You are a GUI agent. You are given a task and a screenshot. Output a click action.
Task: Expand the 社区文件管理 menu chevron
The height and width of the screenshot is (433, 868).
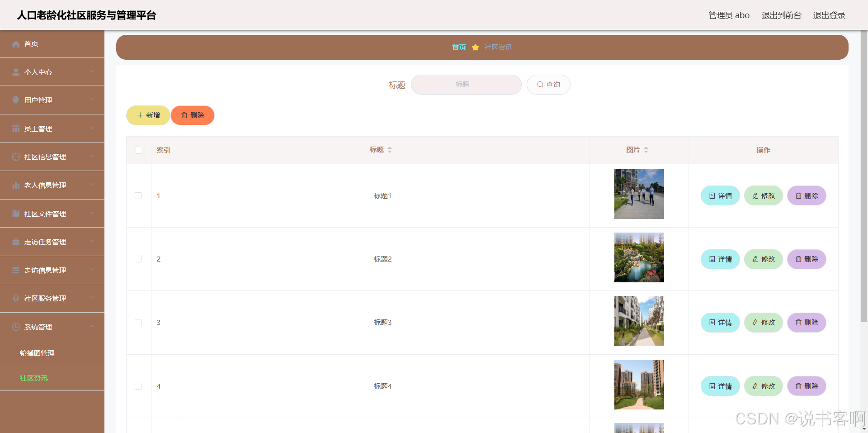[92, 213]
